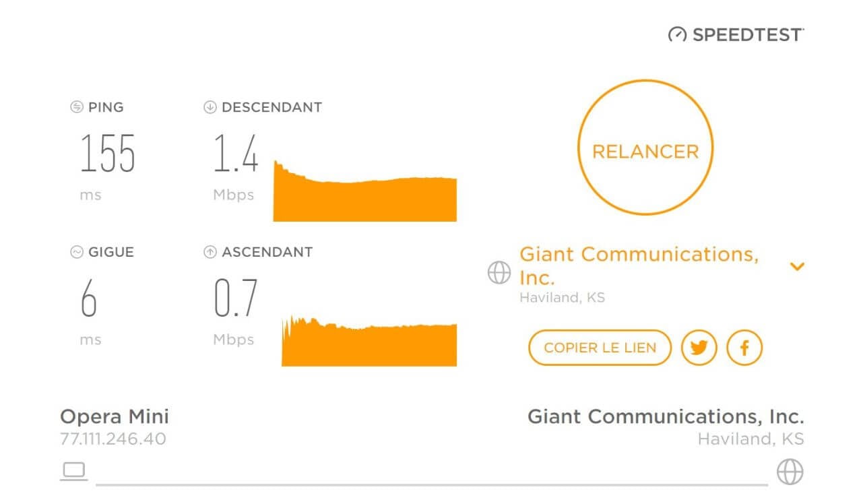
Task: Click the RELANCER button to rerun test
Action: (x=645, y=148)
